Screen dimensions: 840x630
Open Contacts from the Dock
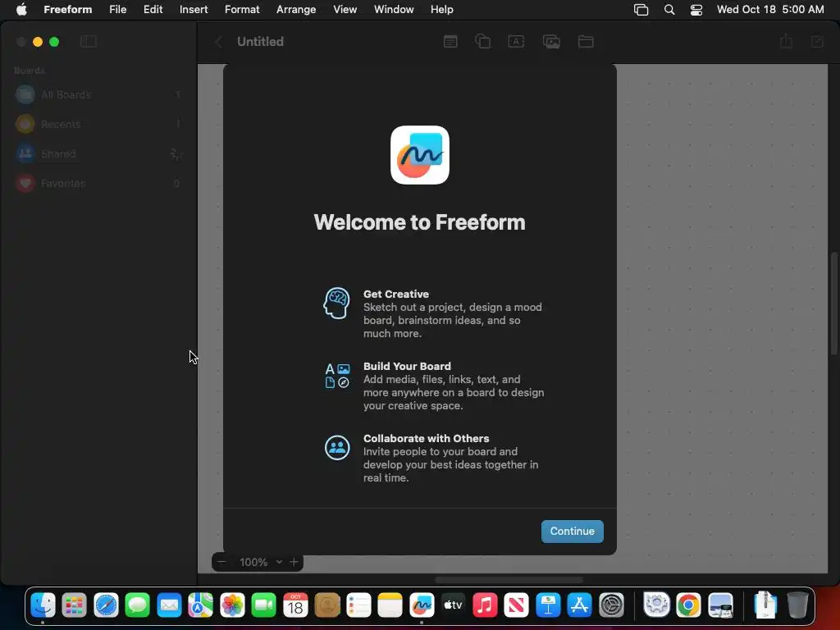coord(327,605)
